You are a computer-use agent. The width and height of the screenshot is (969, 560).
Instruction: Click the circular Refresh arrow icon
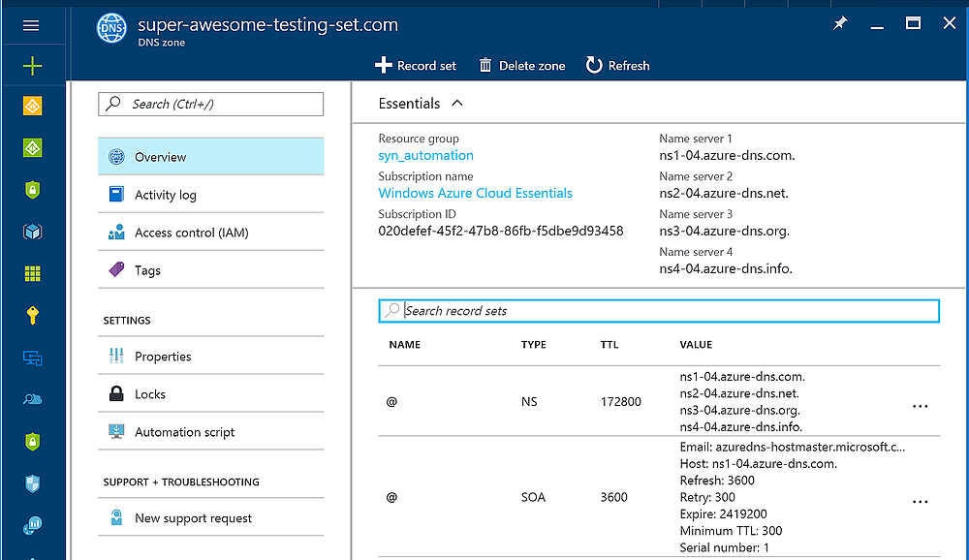[x=594, y=65]
